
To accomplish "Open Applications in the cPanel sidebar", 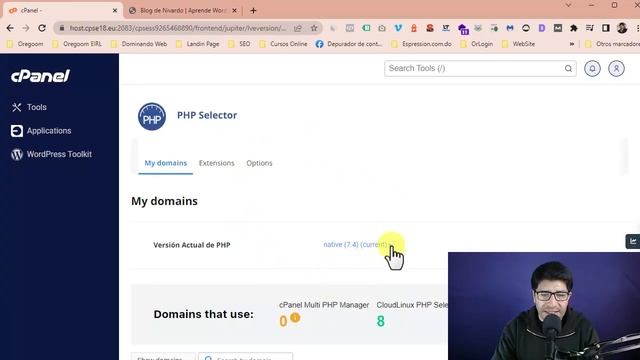I will pyautogui.click(x=41, y=131).
